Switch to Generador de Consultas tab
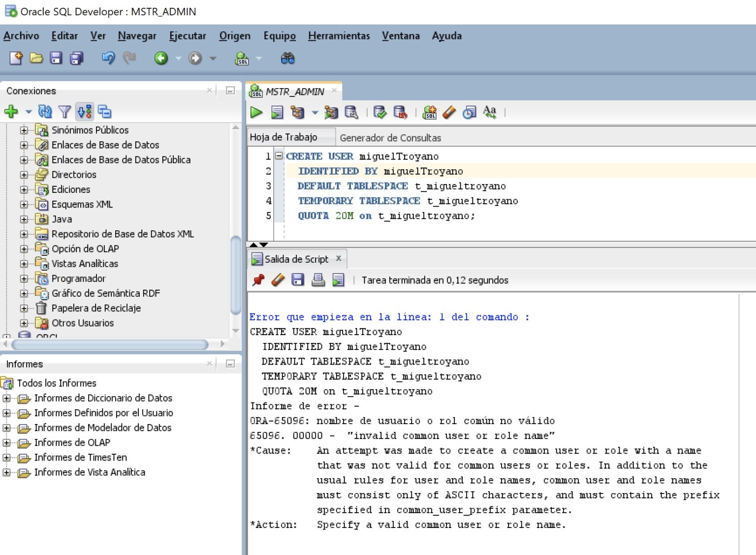This screenshot has width=756, height=555. [x=390, y=138]
